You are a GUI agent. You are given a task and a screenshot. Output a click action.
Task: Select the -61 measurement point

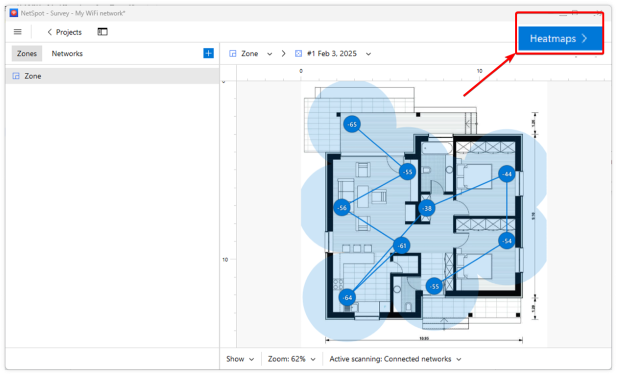[402, 246]
